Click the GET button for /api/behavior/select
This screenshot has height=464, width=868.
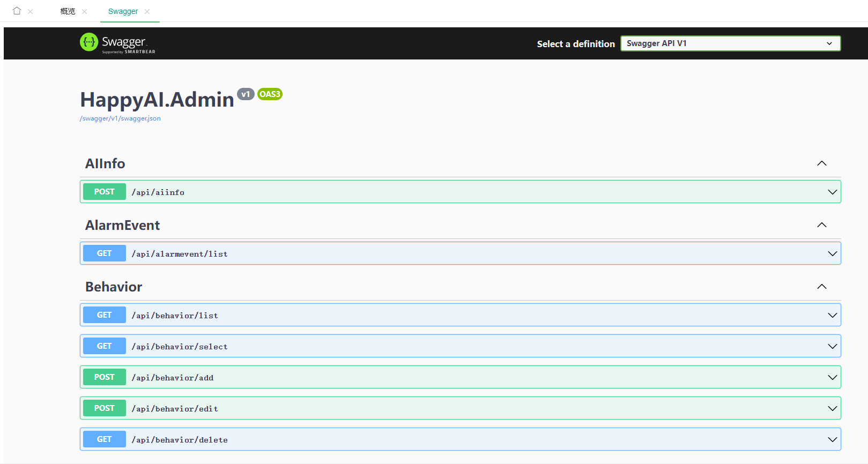tap(105, 346)
